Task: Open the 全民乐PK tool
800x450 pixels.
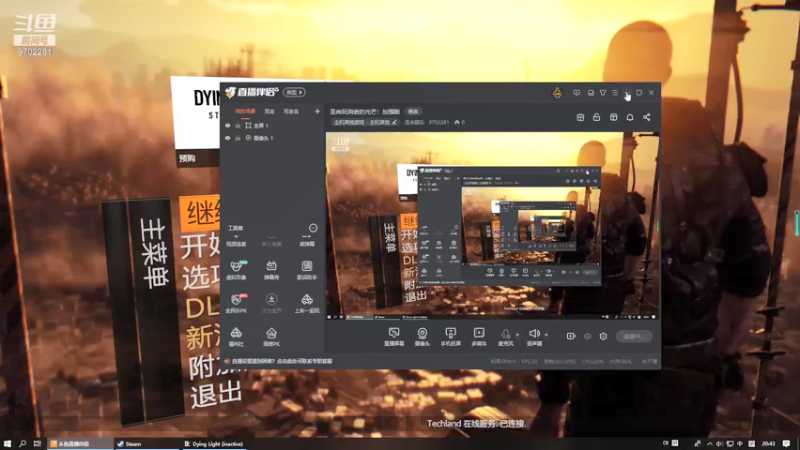Action: (x=236, y=303)
